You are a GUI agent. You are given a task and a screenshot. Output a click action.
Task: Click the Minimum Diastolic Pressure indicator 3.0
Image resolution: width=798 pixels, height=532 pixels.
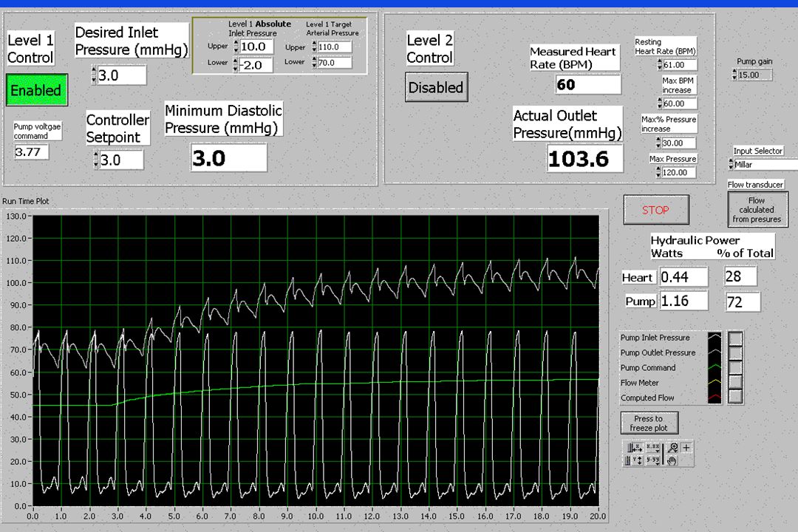tap(228, 158)
